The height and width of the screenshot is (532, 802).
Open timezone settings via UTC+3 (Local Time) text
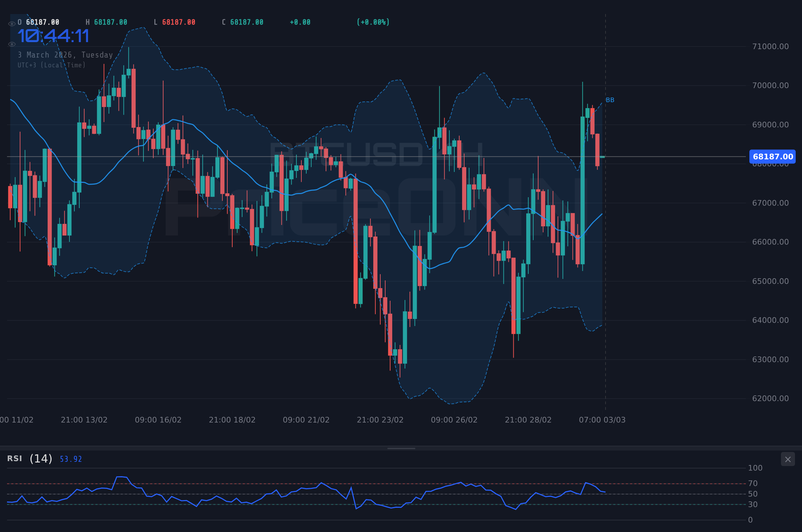(x=51, y=65)
